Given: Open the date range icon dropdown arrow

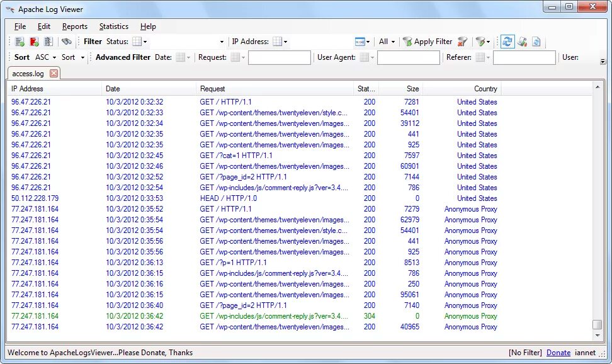Looking at the screenshot, I should click(x=368, y=42).
